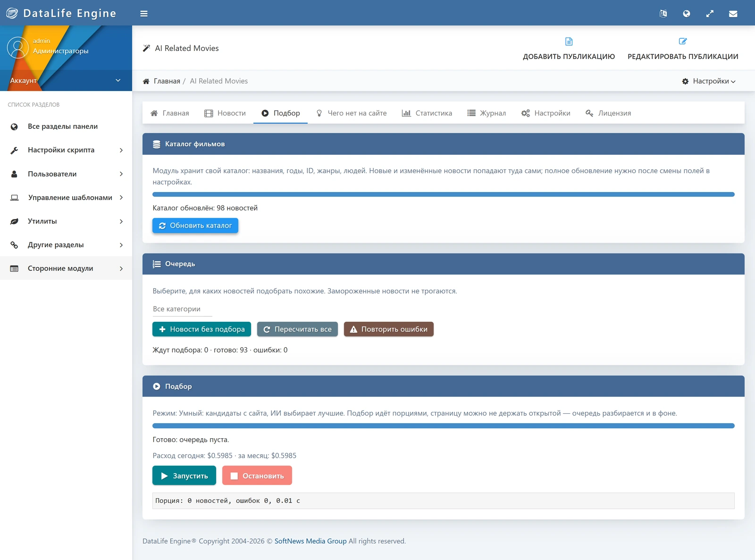755x560 pixels.
Task: Open the Чего нет на сайте tab
Action: coord(351,113)
